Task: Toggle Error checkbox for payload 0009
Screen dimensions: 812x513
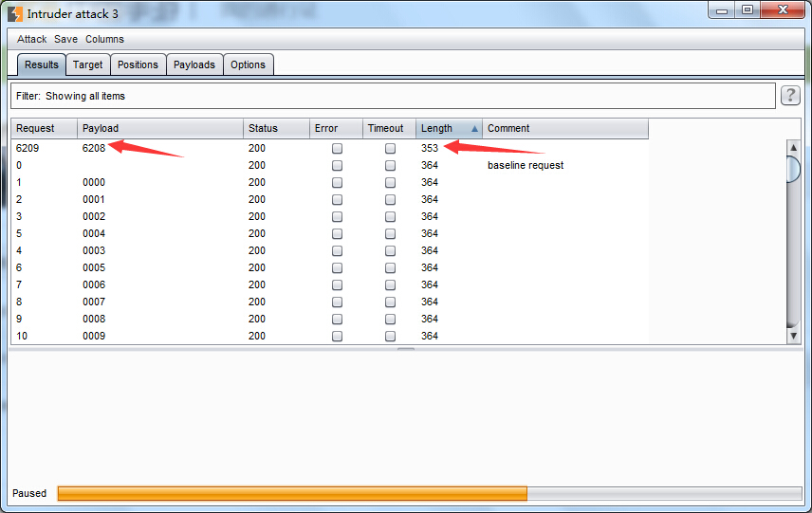Action: (x=337, y=337)
